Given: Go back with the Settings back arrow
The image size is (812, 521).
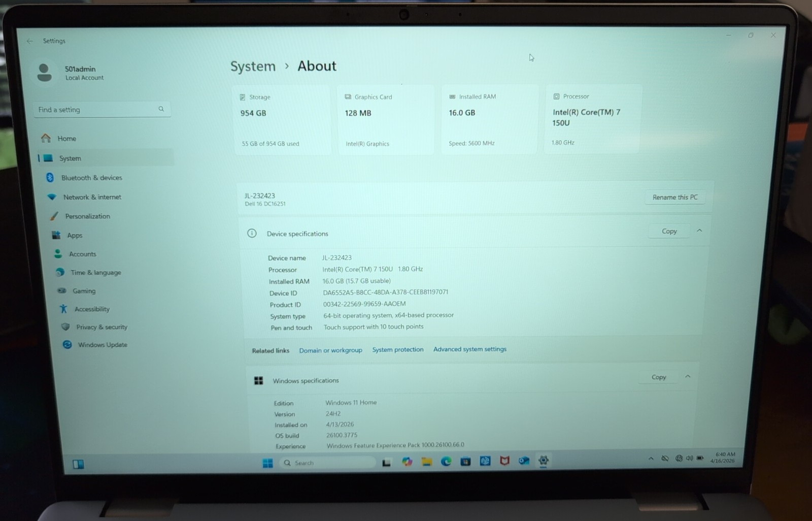Looking at the screenshot, I should coord(29,41).
